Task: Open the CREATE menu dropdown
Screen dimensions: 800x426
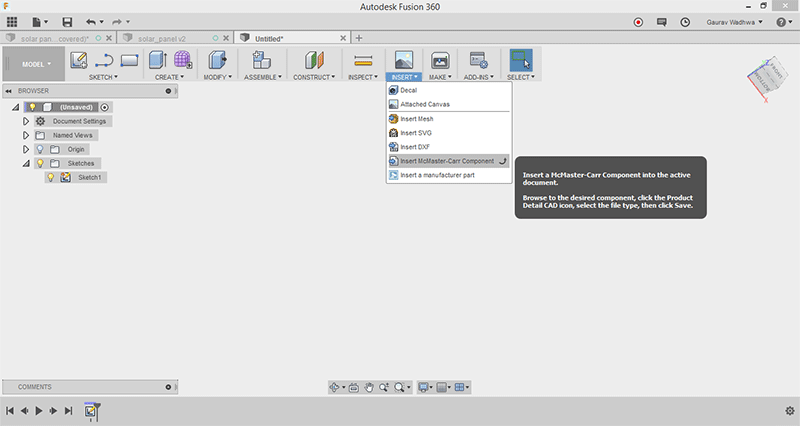Action: 169,77
